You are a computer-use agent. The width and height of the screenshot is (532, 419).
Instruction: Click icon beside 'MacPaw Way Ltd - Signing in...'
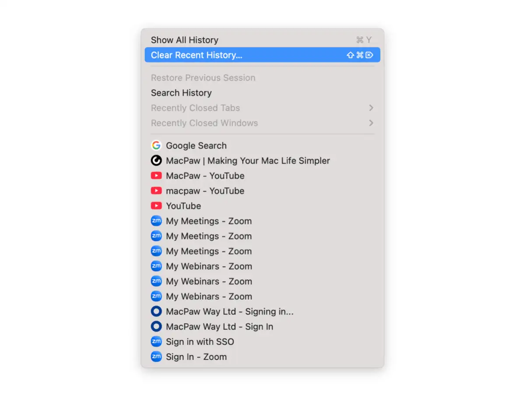coord(156,311)
